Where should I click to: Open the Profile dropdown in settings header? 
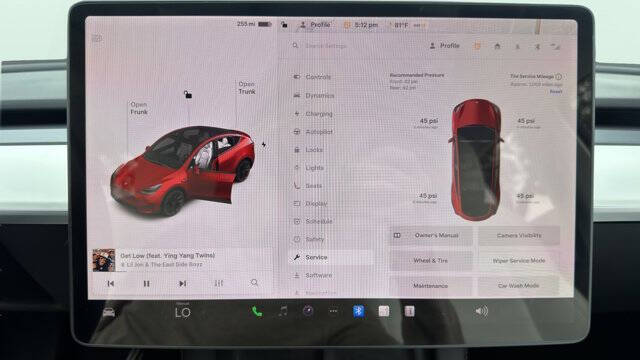click(444, 46)
